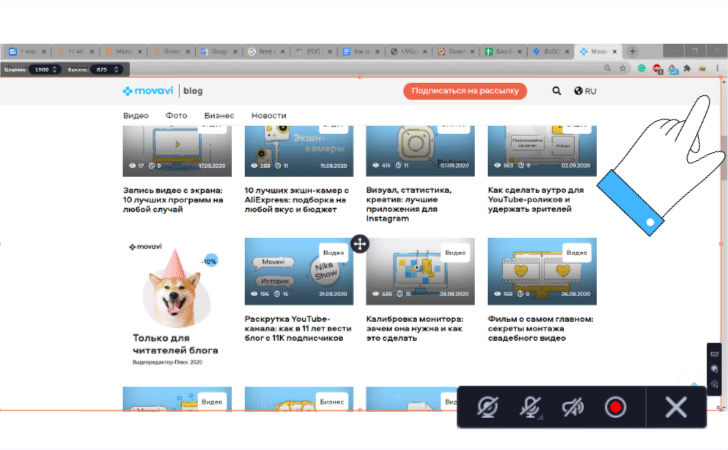Viewport: 728px width, 450px height.
Task: Open the Chrome three-dot menu
Action: [x=717, y=68]
